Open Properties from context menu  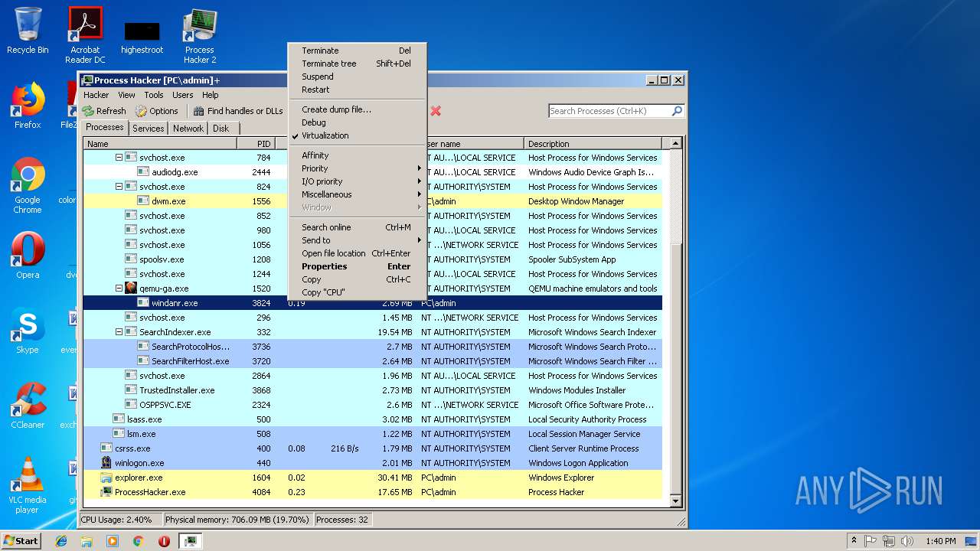point(357,266)
